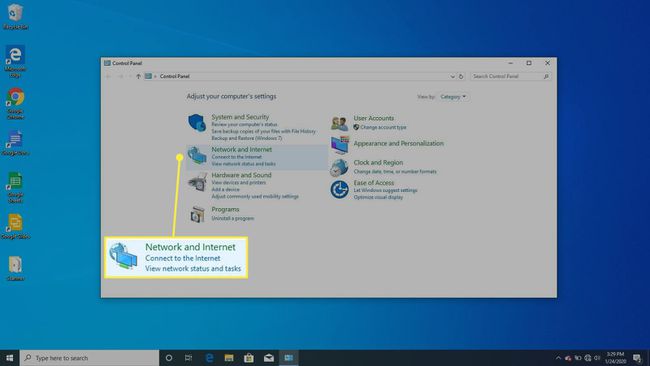Click Change date, time, or number formats

coord(395,172)
